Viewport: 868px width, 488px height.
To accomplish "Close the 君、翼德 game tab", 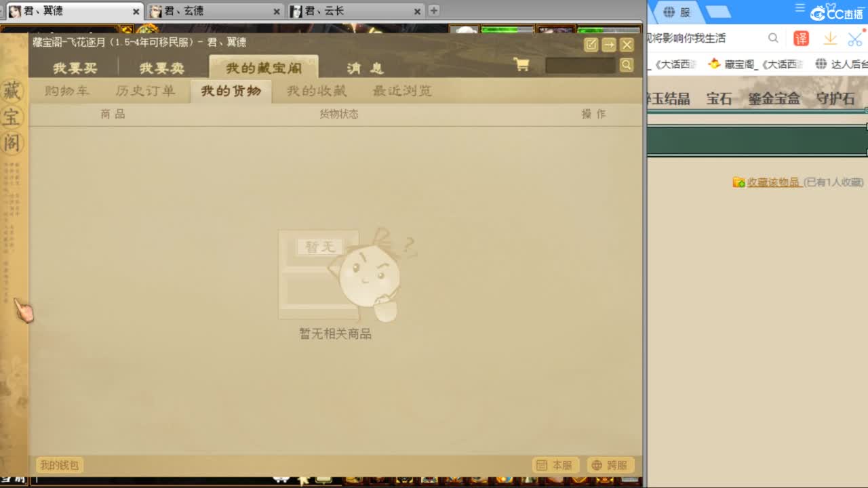I will 136,12.
